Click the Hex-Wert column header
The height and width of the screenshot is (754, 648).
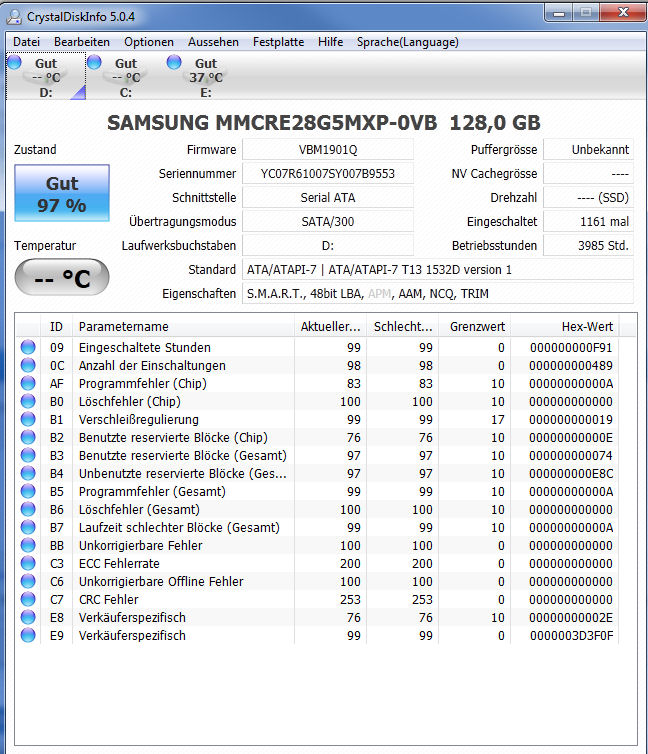[565, 327]
